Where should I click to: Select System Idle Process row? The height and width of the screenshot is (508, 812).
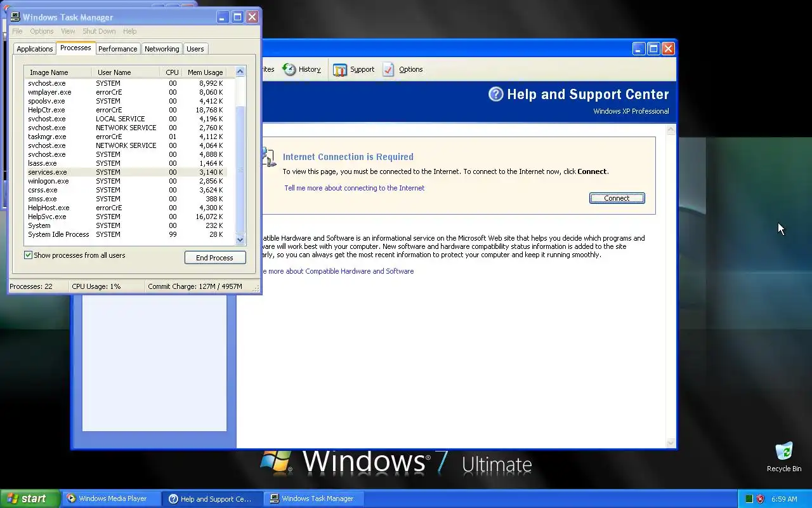[126, 234]
